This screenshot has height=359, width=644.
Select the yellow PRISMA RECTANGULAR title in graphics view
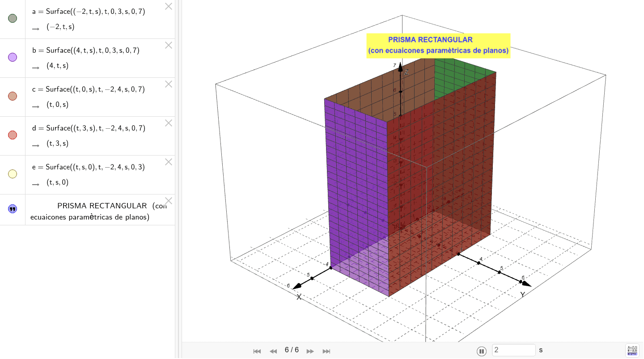click(x=438, y=45)
